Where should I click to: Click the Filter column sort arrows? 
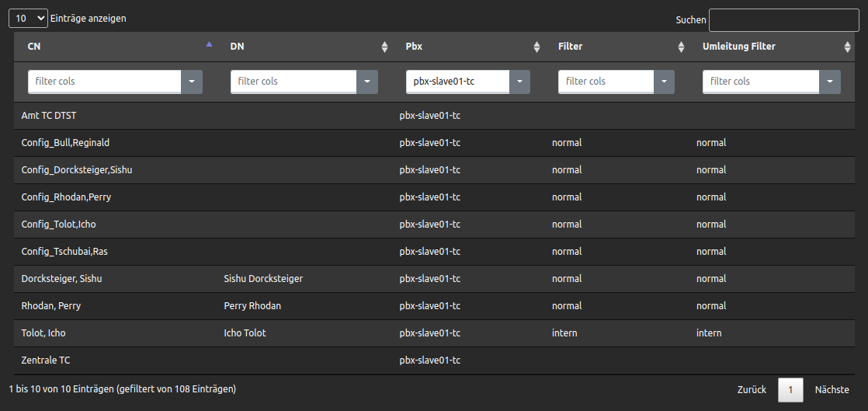[x=681, y=47]
